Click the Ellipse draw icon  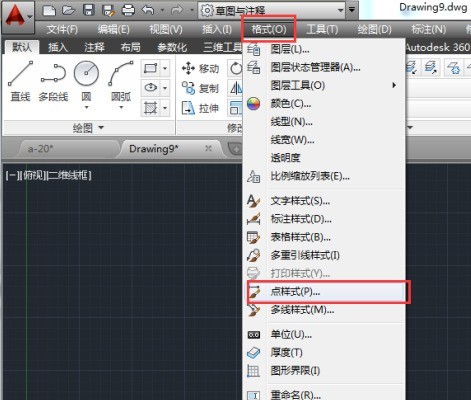150,88
